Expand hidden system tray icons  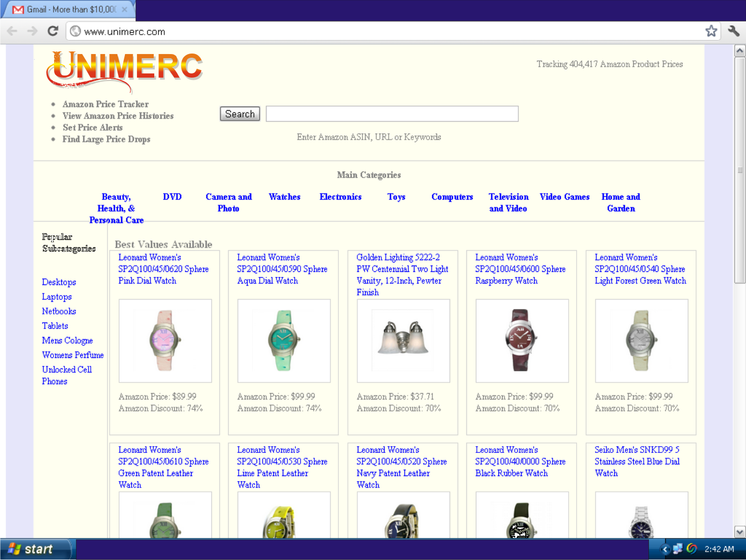(x=665, y=549)
